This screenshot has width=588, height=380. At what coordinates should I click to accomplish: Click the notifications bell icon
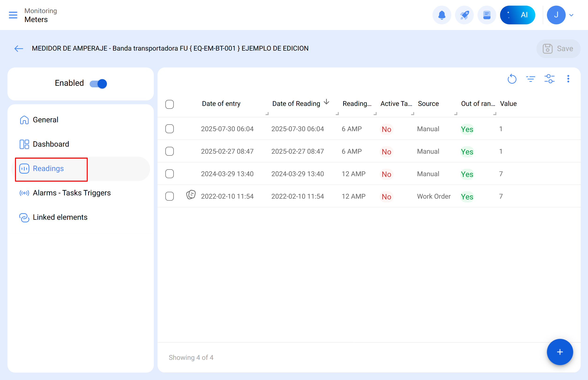(x=441, y=15)
